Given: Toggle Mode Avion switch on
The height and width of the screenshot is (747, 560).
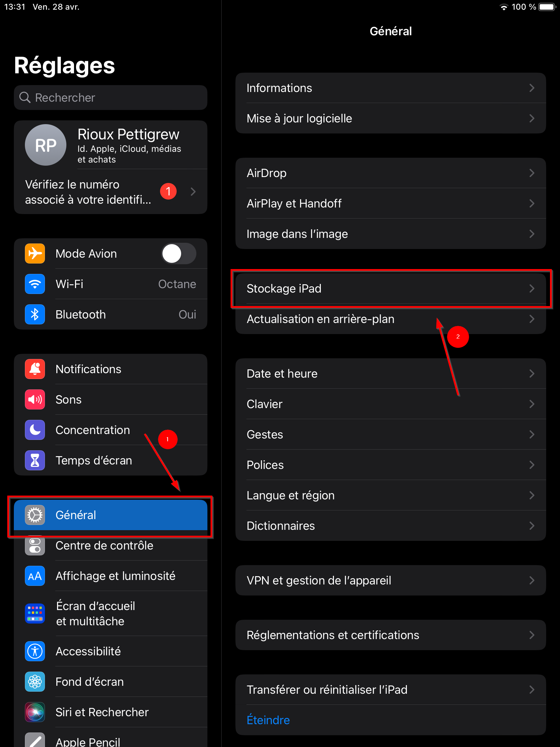Looking at the screenshot, I should [x=179, y=253].
